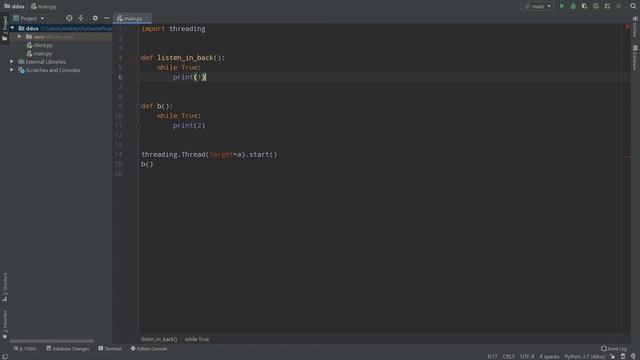Run main with coverage icon

click(584, 6)
